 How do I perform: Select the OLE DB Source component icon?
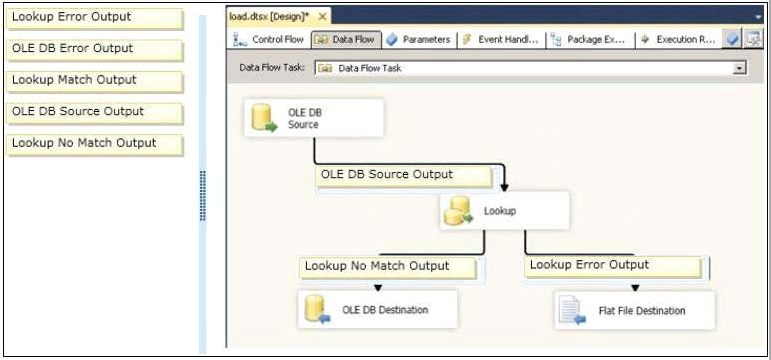coord(264,118)
